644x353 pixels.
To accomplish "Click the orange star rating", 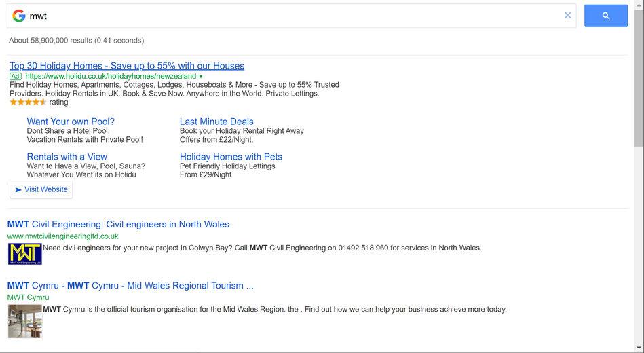I will pos(28,103).
